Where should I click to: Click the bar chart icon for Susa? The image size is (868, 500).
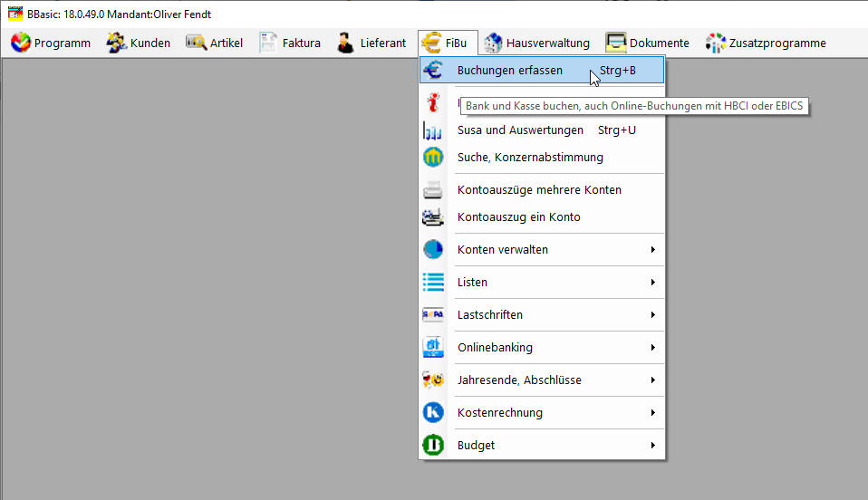tap(433, 130)
